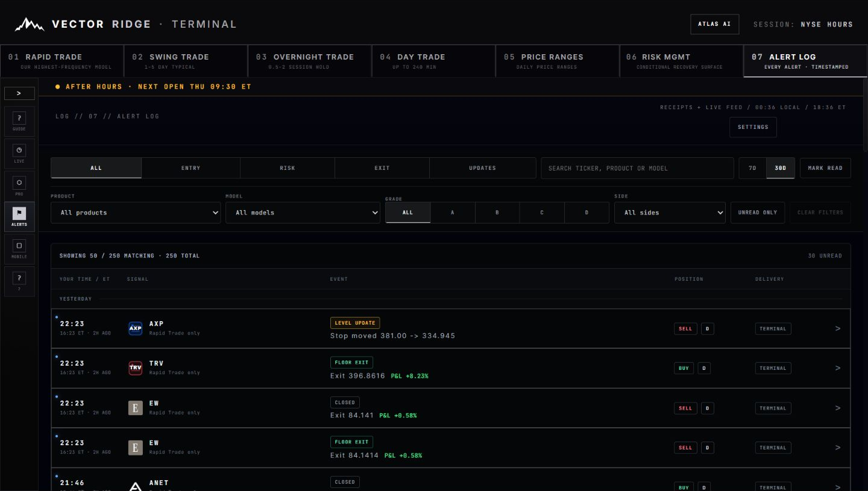Open the Model dropdown

pos(303,213)
